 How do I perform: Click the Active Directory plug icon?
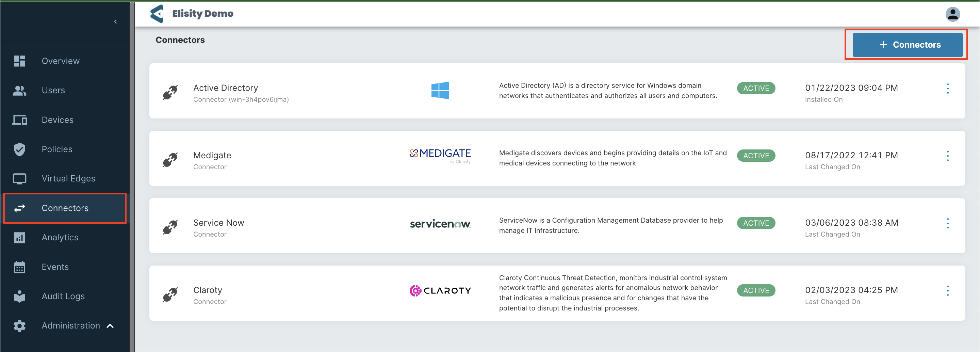coord(170,92)
